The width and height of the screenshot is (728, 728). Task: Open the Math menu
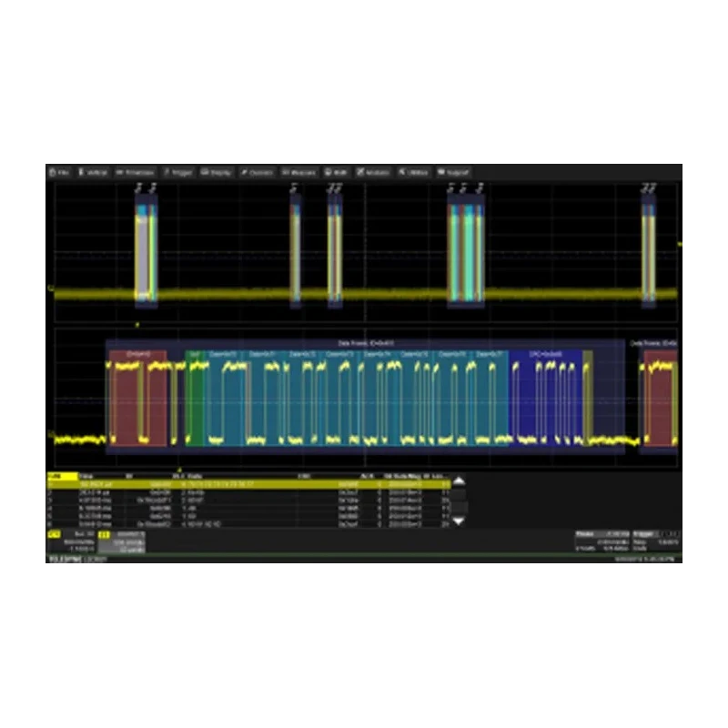pyautogui.click(x=336, y=172)
